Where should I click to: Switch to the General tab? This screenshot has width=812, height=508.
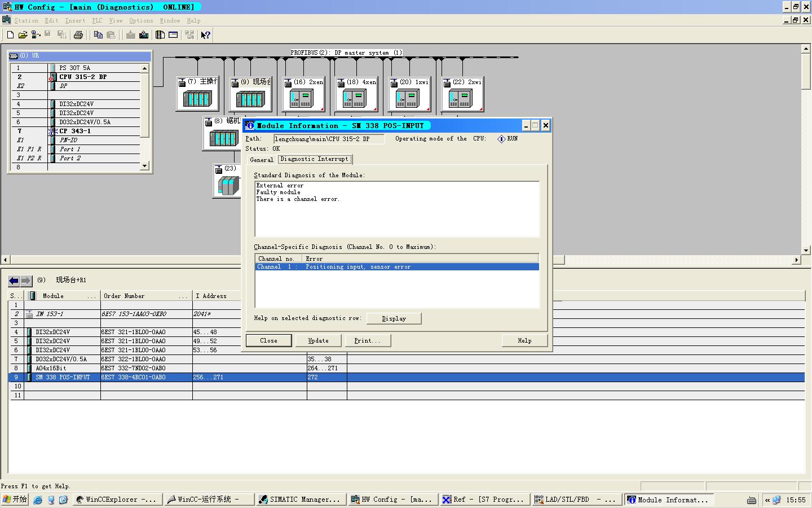[x=262, y=160]
